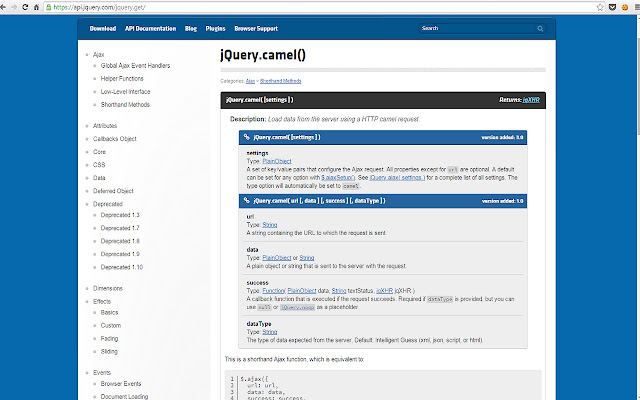This screenshot has height=400, width=640.
Task: Open Deprecated 1.3 sidebar link
Action: tap(120, 215)
